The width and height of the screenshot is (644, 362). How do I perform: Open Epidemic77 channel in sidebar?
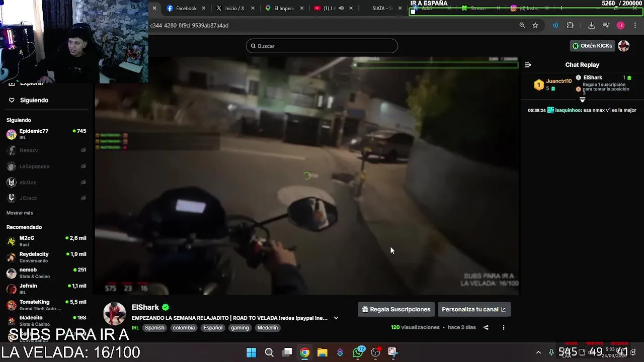pos(46,134)
